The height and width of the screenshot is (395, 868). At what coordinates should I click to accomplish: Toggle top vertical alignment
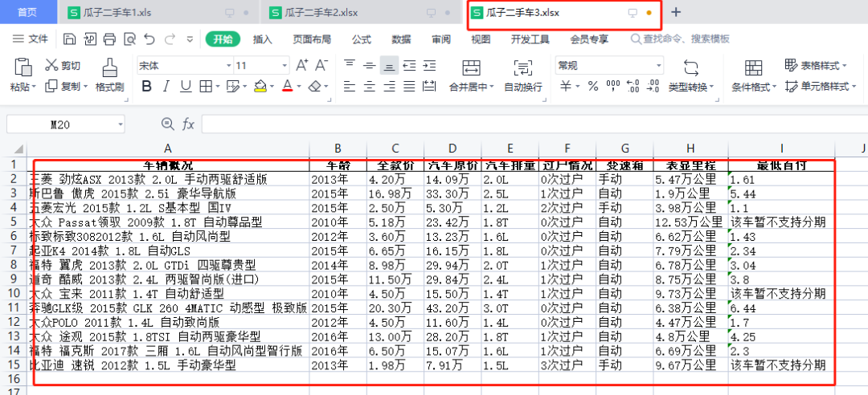350,65
